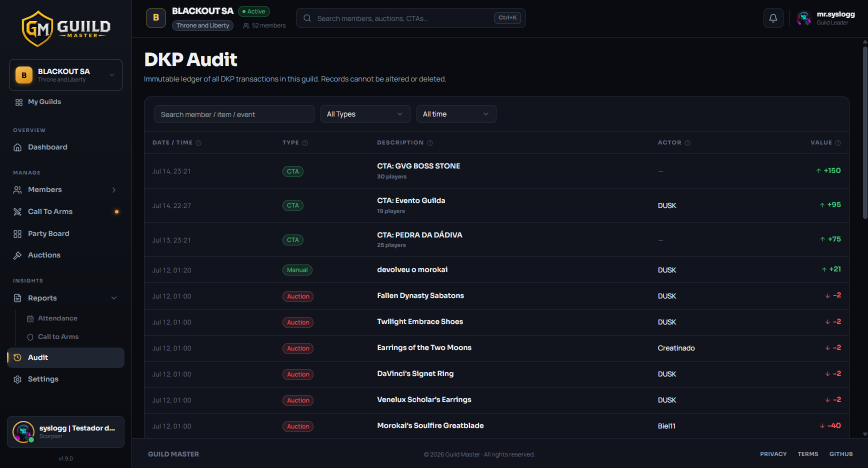Collapse the Reports section chevron
The height and width of the screenshot is (468, 868).
pyautogui.click(x=114, y=298)
